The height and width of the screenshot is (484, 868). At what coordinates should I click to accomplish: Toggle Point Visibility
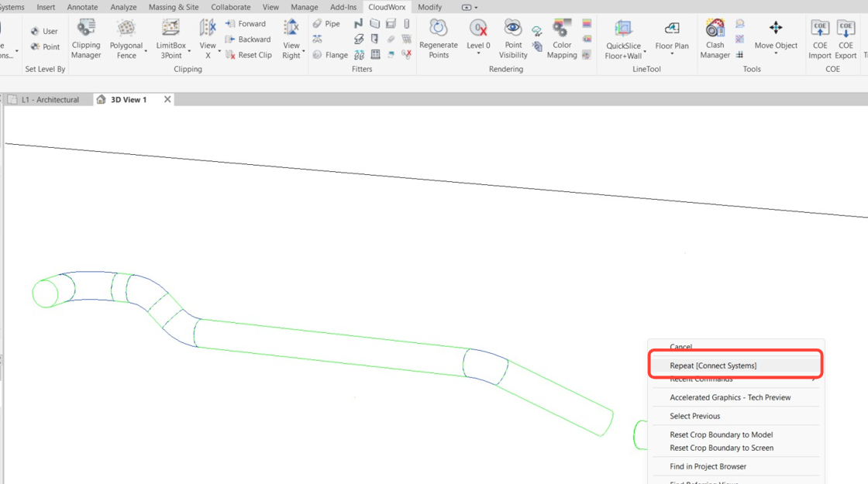click(x=513, y=39)
